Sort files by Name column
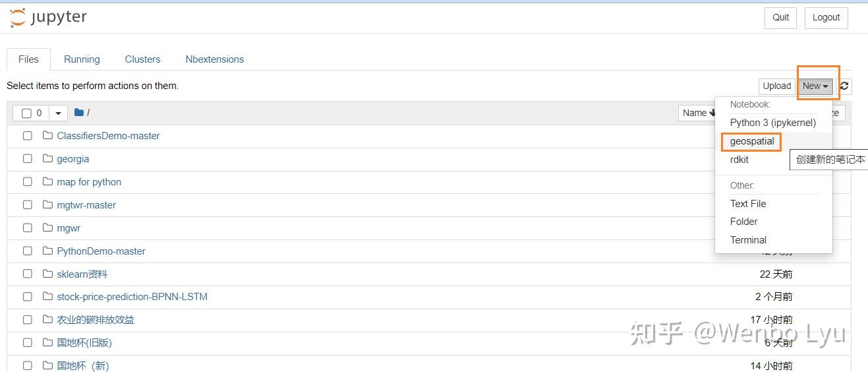Image resolution: width=868 pixels, height=372 pixels. coord(699,113)
